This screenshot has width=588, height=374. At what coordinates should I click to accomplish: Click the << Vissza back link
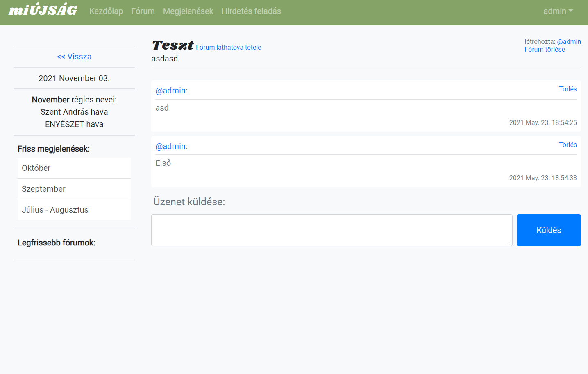(x=74, y=57)
